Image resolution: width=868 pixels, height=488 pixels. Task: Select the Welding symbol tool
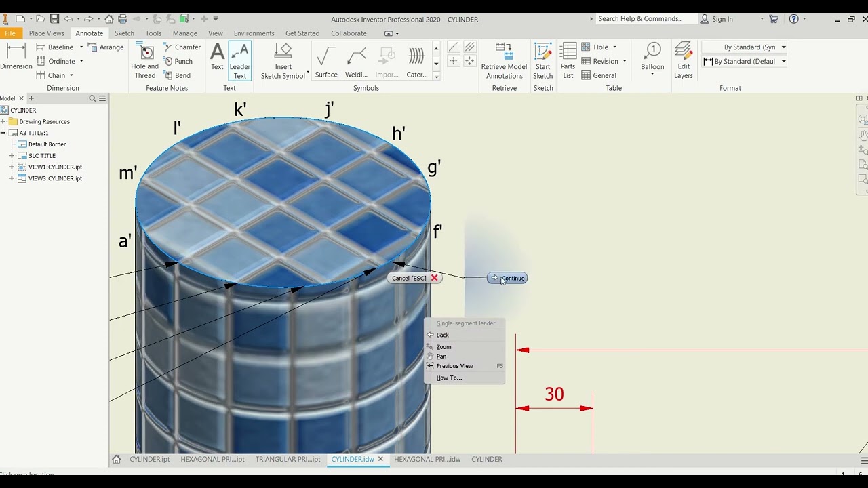click(357, 61)
